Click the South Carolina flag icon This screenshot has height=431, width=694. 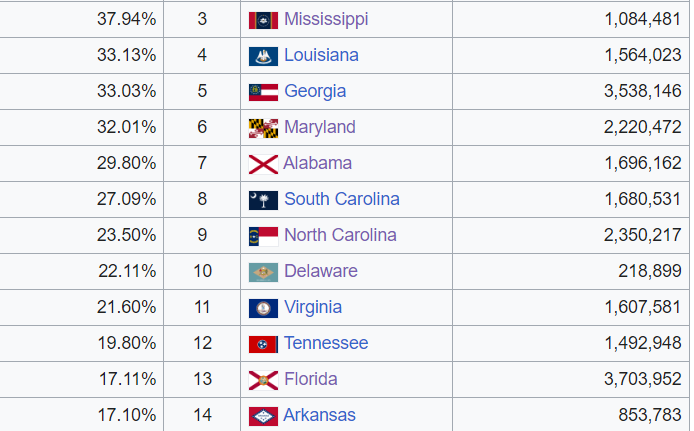(263, 200)
